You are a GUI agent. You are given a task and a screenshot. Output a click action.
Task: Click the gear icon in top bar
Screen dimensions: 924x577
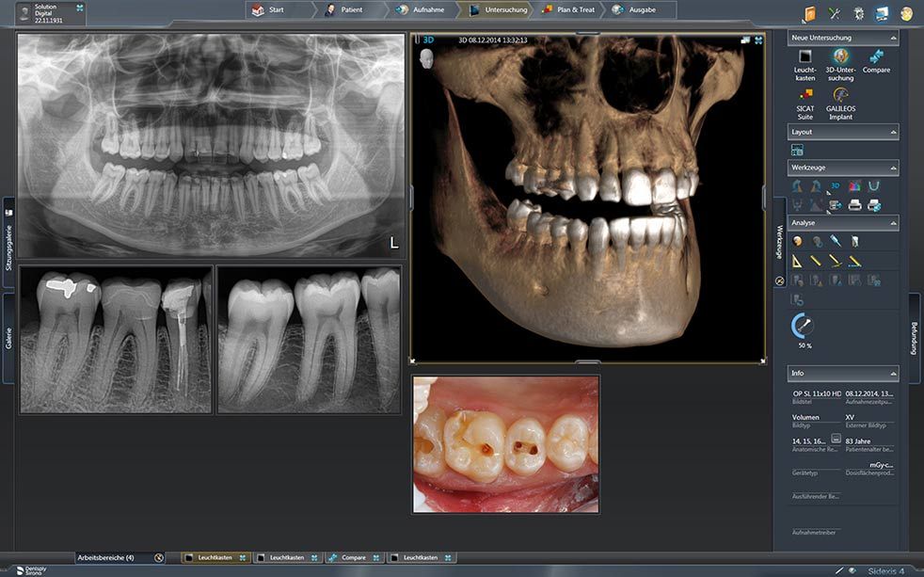(858, 13)
